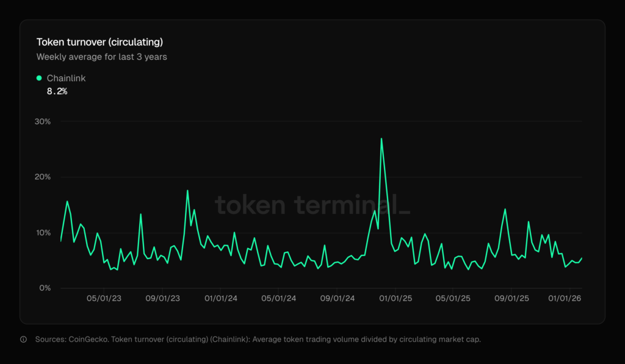The height and width of the screenshot is (364, 625).
Task: Click the token terminal_ watermark
Action: 312,205
